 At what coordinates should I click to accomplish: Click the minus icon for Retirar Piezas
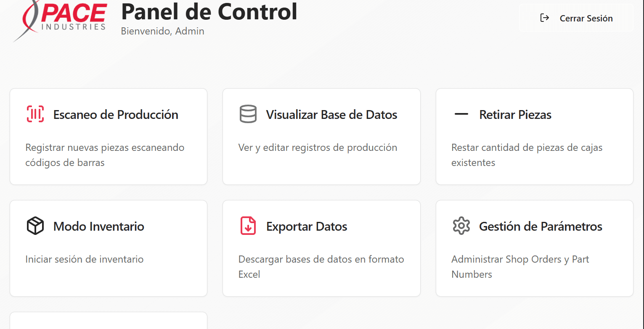(x=461, y=114)
